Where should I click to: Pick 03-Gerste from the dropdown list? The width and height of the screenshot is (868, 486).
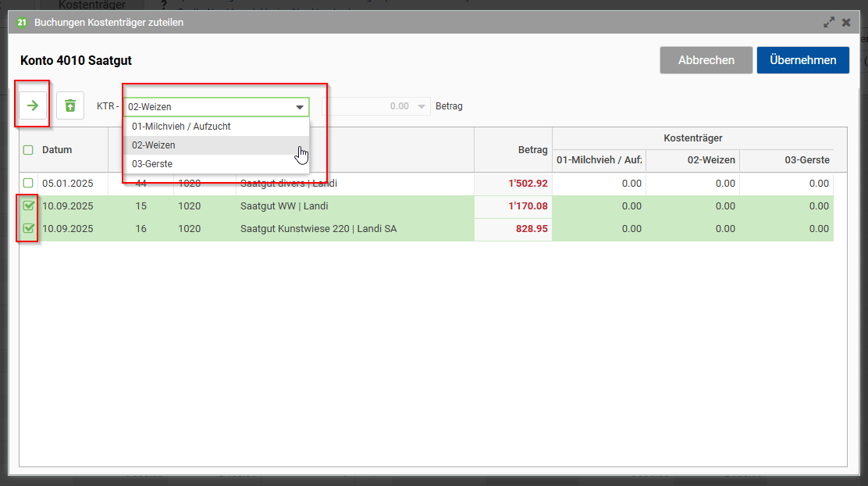click(152, 164)
